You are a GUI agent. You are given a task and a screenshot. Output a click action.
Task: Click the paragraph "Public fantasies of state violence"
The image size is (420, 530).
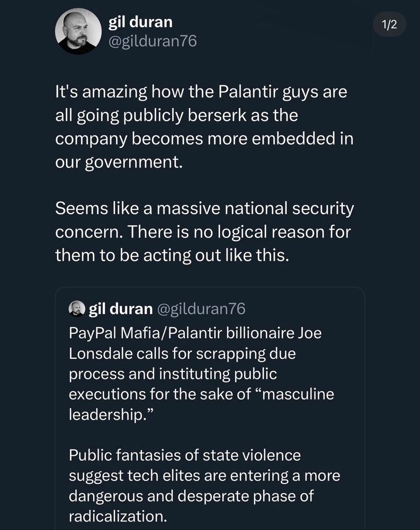click(185, 455)
